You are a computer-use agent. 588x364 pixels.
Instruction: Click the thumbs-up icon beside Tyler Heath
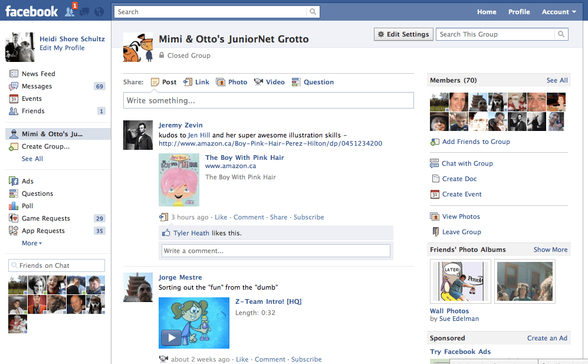click(166, 233)
